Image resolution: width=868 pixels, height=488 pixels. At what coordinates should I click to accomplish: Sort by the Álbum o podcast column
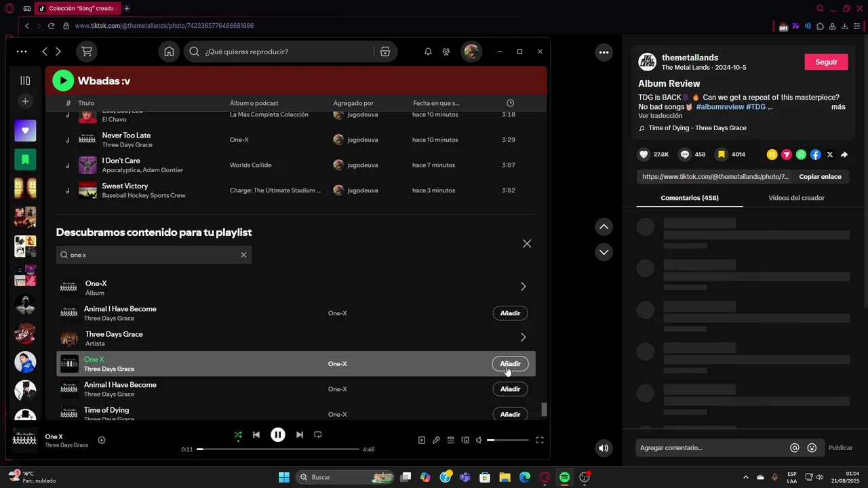point(254,103)
